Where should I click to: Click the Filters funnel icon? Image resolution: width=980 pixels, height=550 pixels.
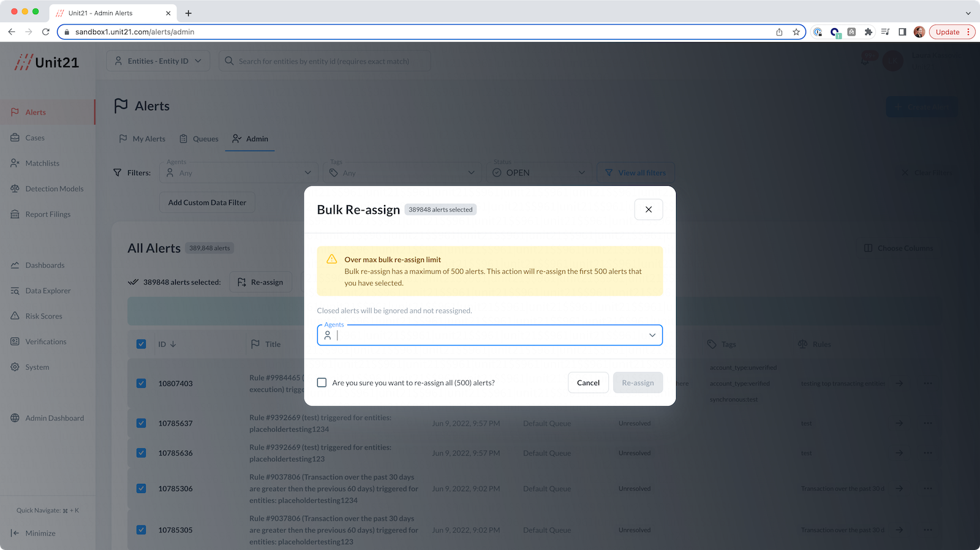point(118,173)
